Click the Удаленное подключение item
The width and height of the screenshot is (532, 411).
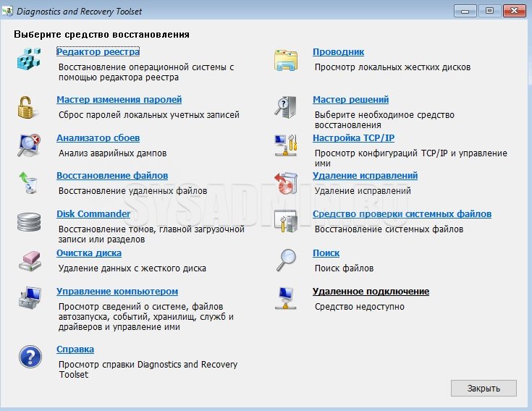[371, 292]
